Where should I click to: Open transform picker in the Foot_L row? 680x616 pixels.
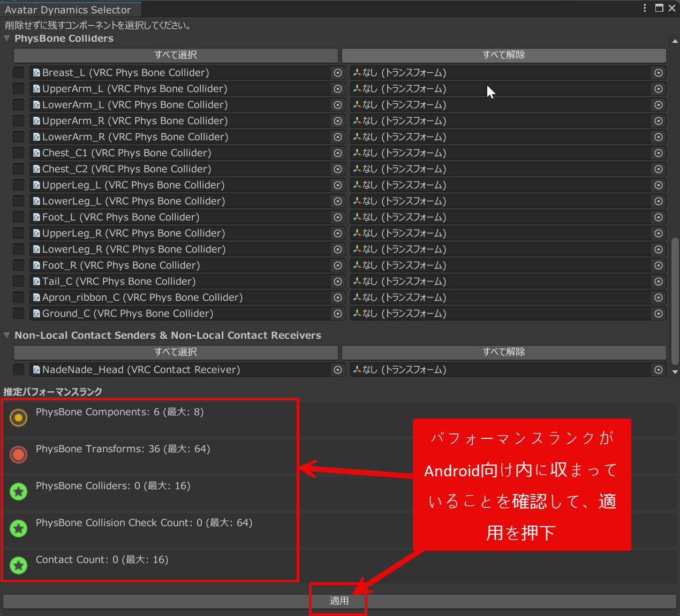tap(659, 217)
